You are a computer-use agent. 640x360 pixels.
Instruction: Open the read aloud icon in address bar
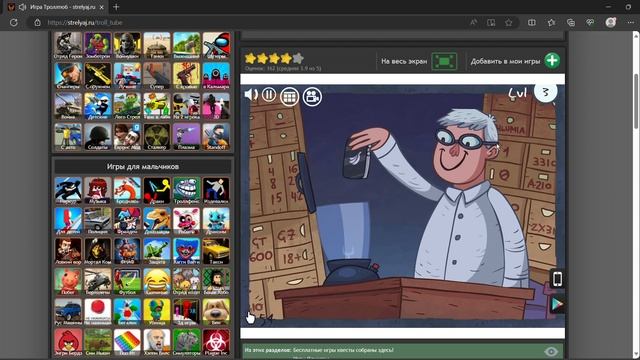click(x=473, y=22)
